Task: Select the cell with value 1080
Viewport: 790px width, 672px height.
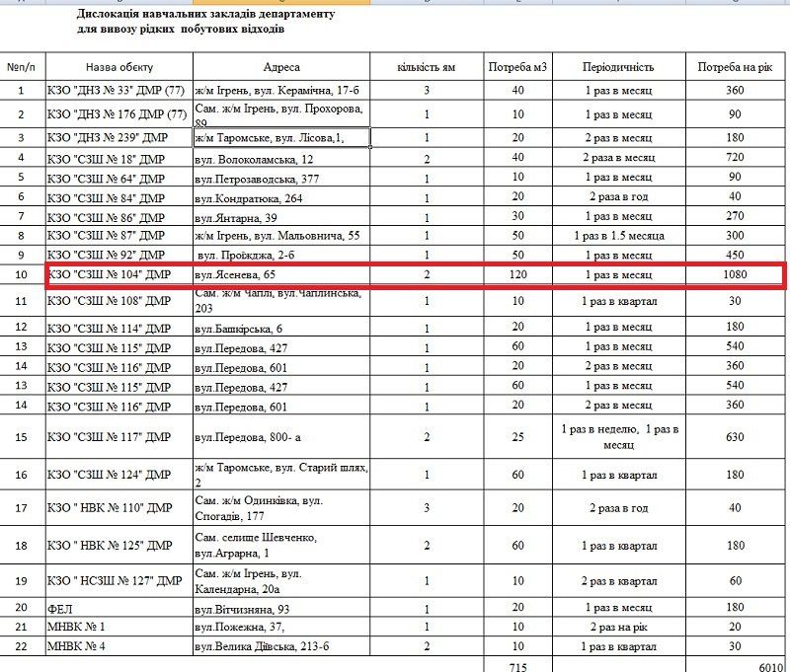Action: 734,274
